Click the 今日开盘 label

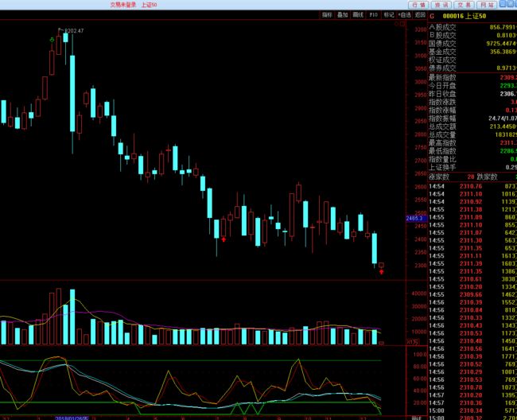pyautogui.click(x=442, y=86)
